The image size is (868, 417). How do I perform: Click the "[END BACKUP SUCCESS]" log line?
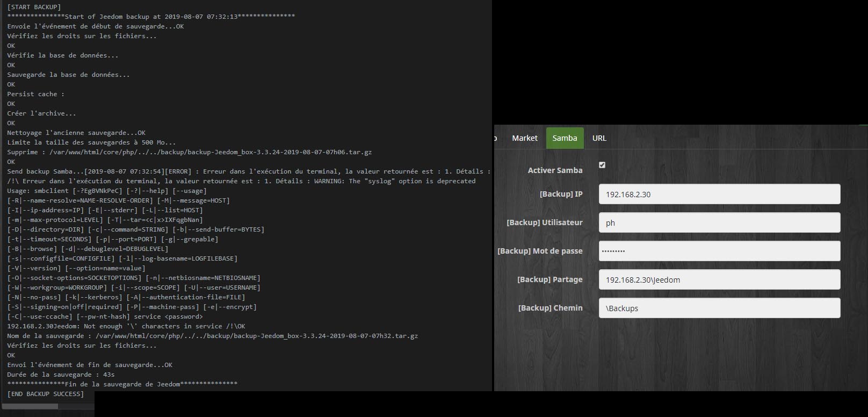46,394
